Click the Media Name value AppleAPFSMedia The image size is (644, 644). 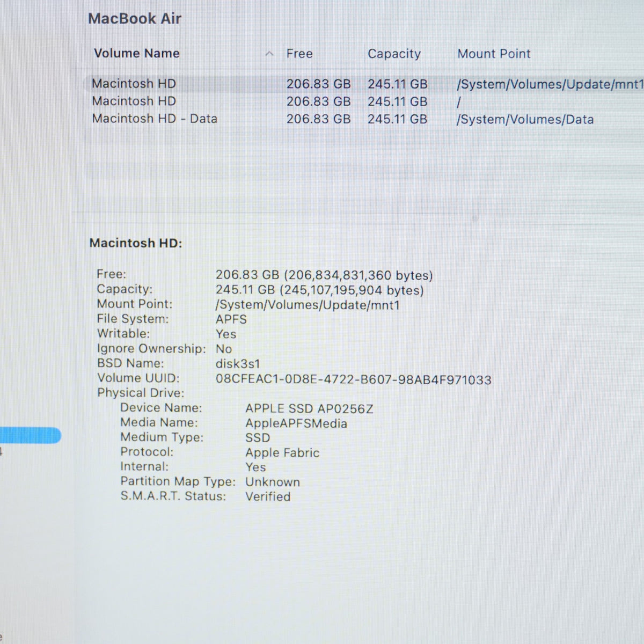coord(296,423)
